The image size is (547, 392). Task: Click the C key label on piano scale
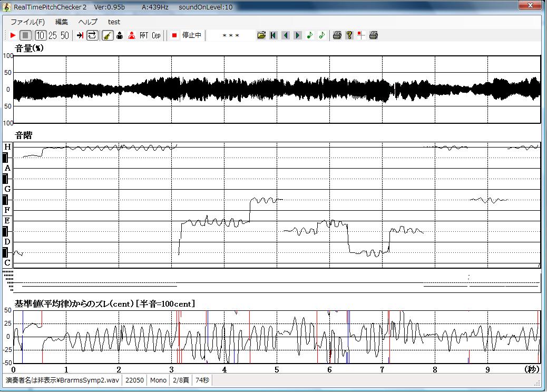7,263
